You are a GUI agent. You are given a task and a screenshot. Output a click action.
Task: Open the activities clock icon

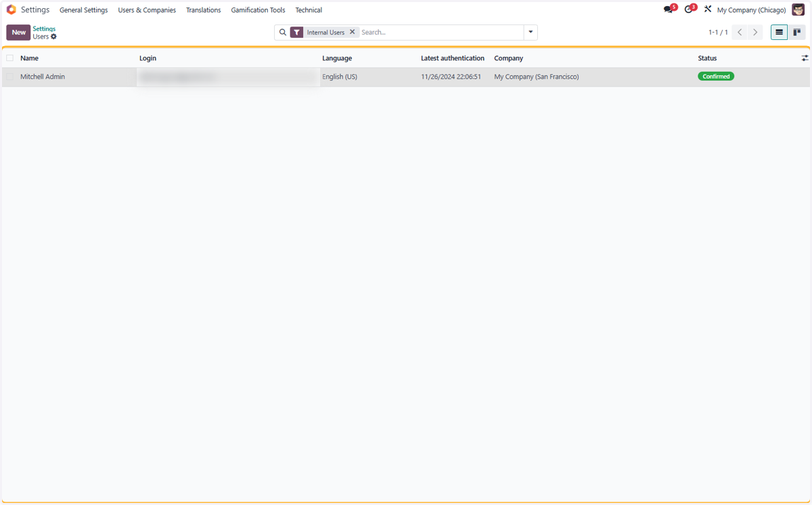point(690,9)
